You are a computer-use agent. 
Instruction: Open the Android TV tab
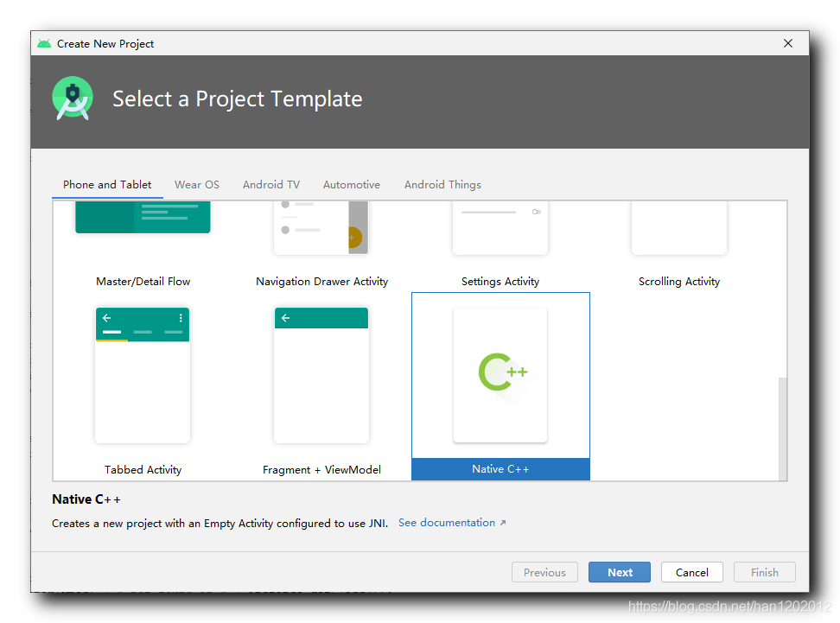tap(271, 184)
